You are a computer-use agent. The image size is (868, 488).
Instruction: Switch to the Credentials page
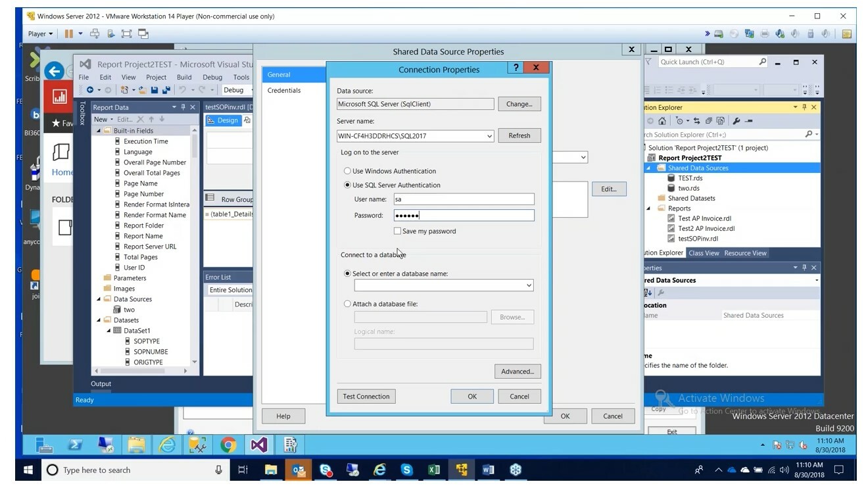coord(284,90)
